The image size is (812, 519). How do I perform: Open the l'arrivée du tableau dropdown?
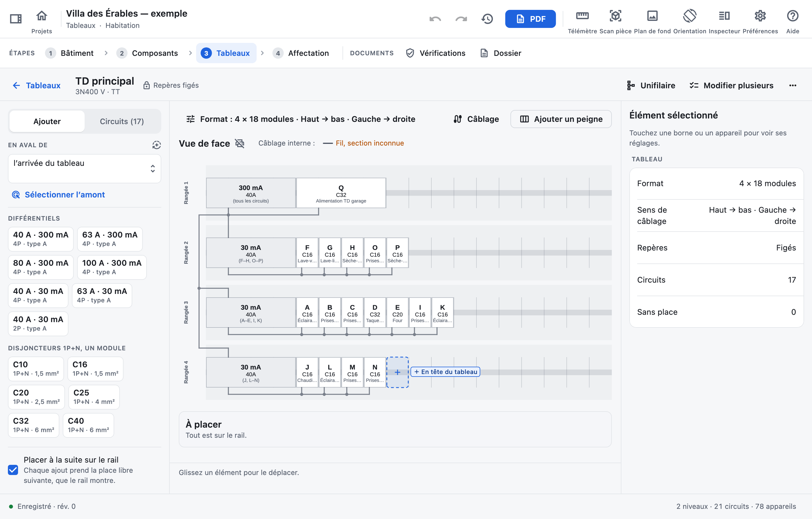click(x=84, y=168)
